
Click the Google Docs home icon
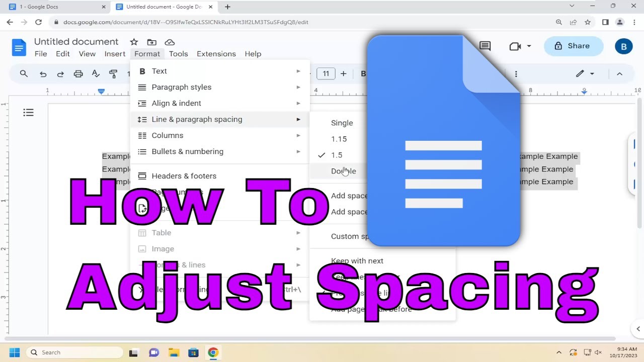(19, 48)
